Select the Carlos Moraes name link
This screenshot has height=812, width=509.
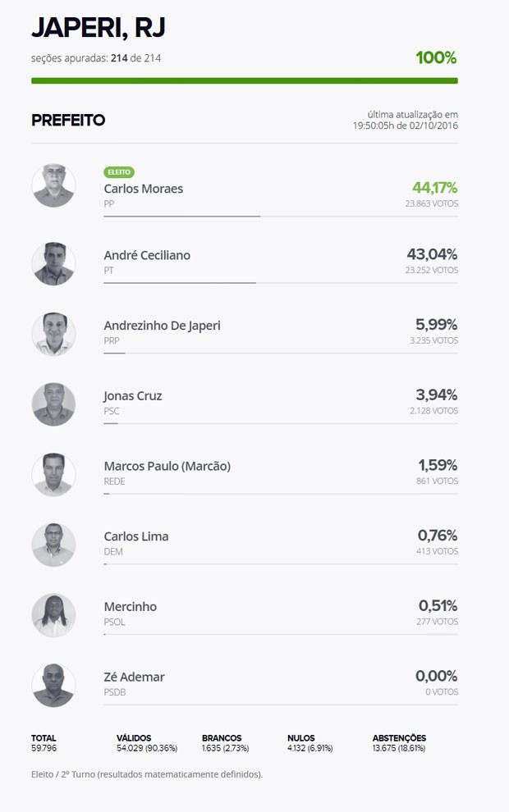coord(144,189)
